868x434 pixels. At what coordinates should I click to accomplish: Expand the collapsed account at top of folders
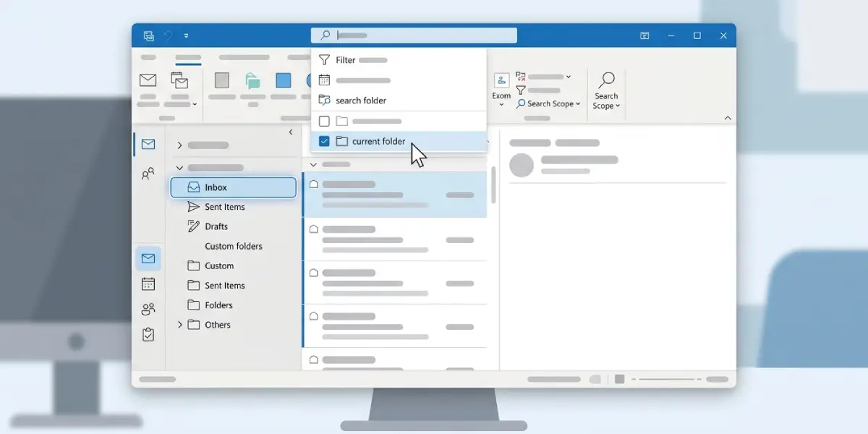[179, 145]
